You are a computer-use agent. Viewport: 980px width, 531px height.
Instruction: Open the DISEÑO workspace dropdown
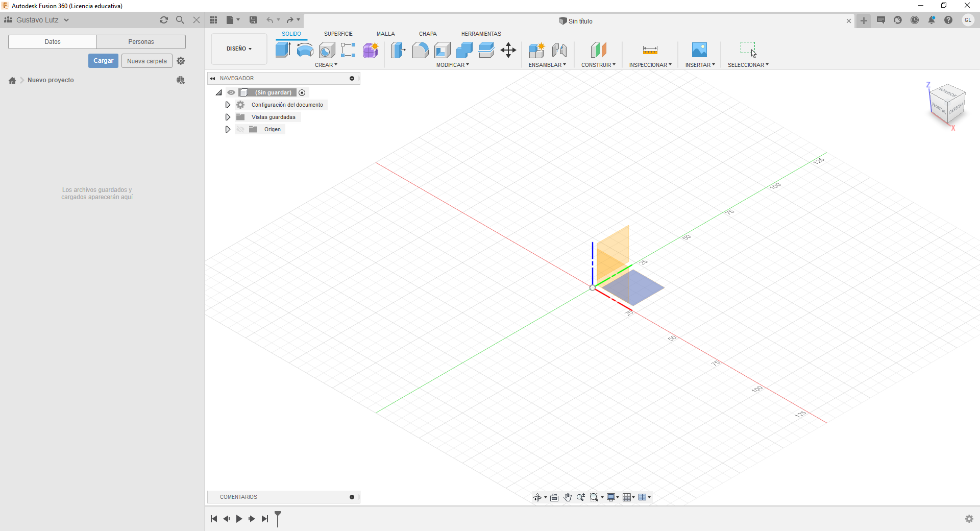[239, 49]
